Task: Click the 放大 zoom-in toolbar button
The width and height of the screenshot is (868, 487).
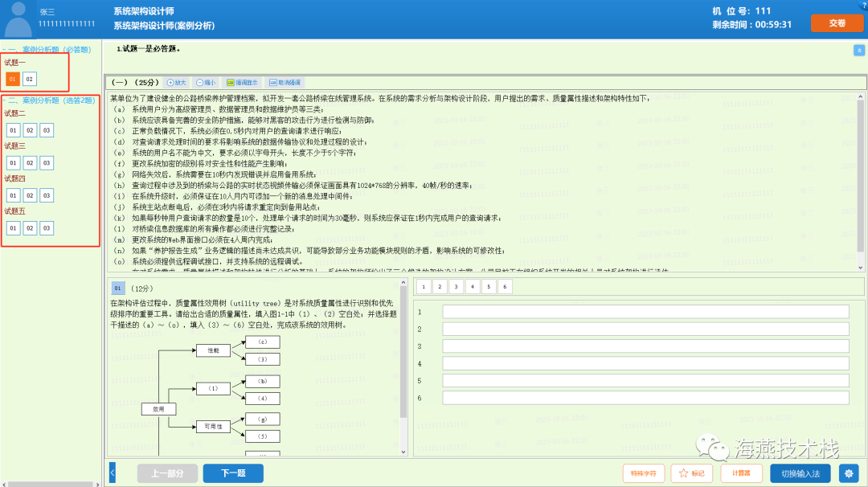Action: tap(177, 83)
